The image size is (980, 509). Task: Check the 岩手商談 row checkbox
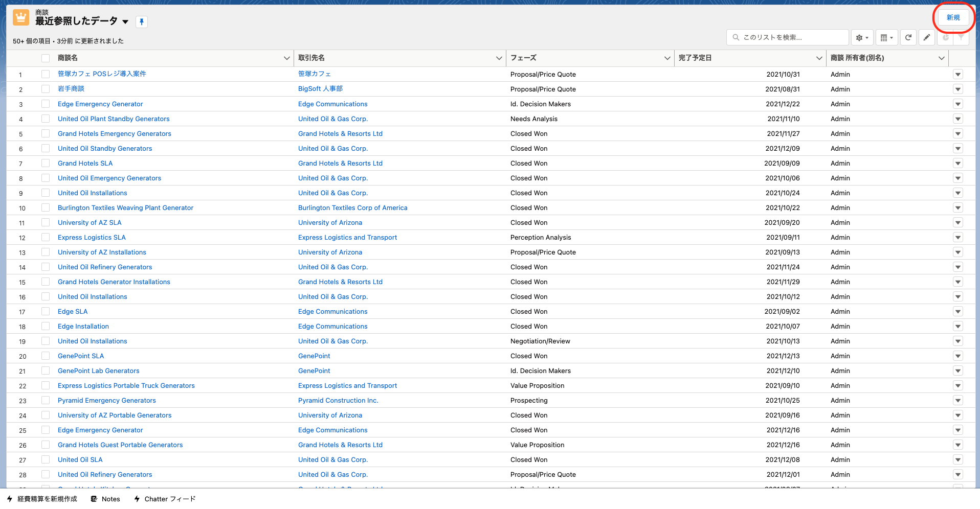click(46, 89)
